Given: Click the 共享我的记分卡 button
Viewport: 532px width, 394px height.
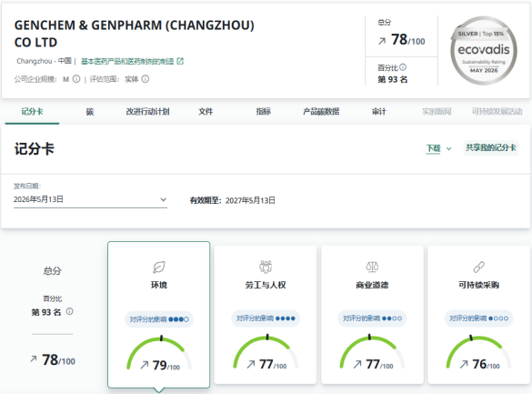Looking at the screenshot, I should [490, 148].
